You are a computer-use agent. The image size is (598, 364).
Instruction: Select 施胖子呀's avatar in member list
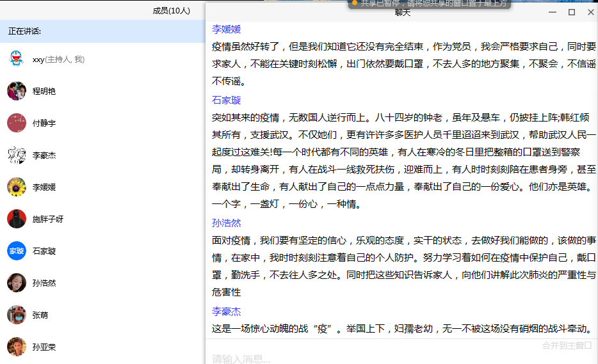(x=16, y=219)
